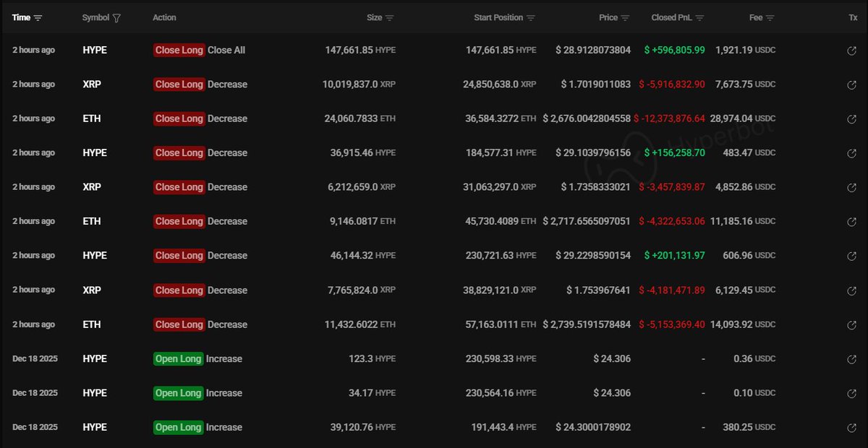Click the Action column header
Image resolution: width=868 pixels, height=448 pixels.
point(164,17)
